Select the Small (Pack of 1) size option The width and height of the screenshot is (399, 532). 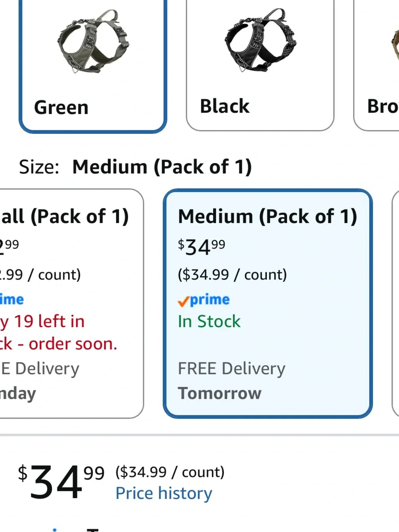click(x=71, y=304)
